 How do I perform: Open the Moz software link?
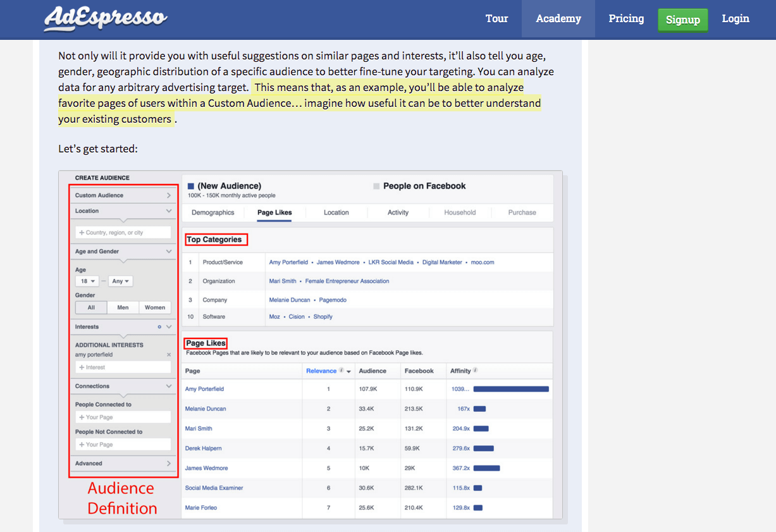pos(274,317)
